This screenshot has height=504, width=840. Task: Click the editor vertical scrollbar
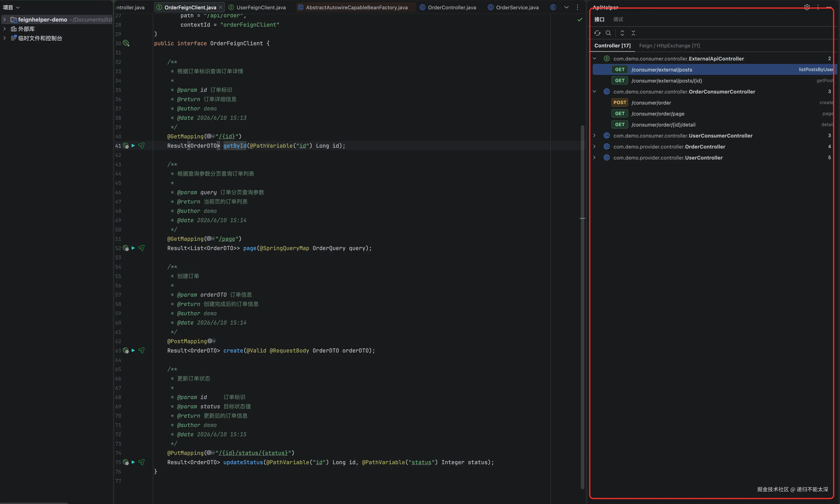click(x=582, y=307)
